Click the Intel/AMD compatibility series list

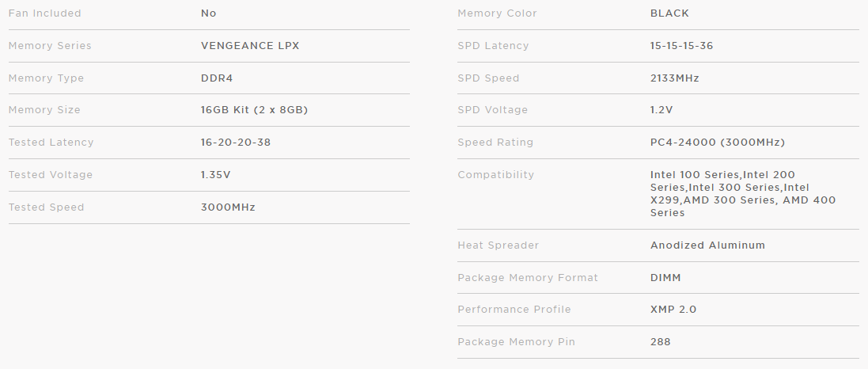tap(742, 194)
